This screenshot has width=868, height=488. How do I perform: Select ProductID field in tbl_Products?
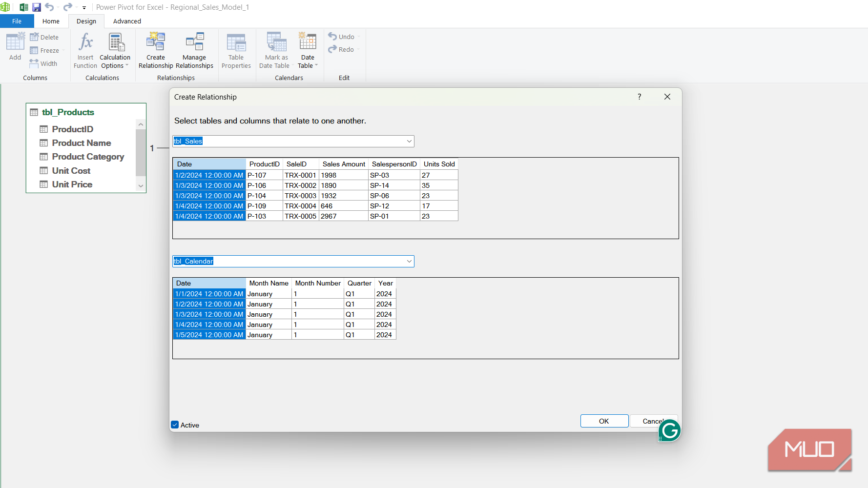72,129
